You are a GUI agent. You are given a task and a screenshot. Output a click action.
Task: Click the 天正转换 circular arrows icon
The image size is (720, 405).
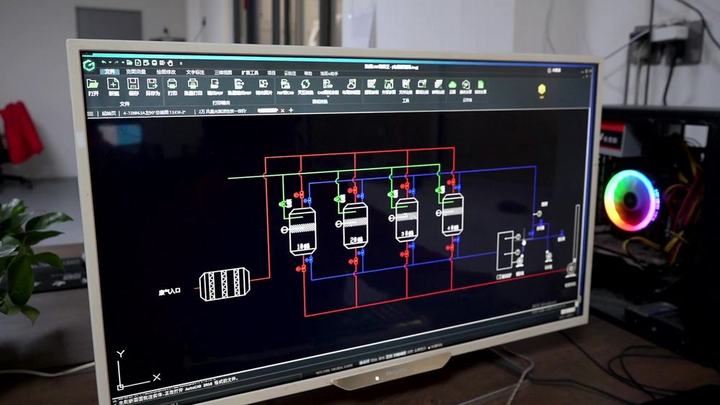[x=305, y=84]
